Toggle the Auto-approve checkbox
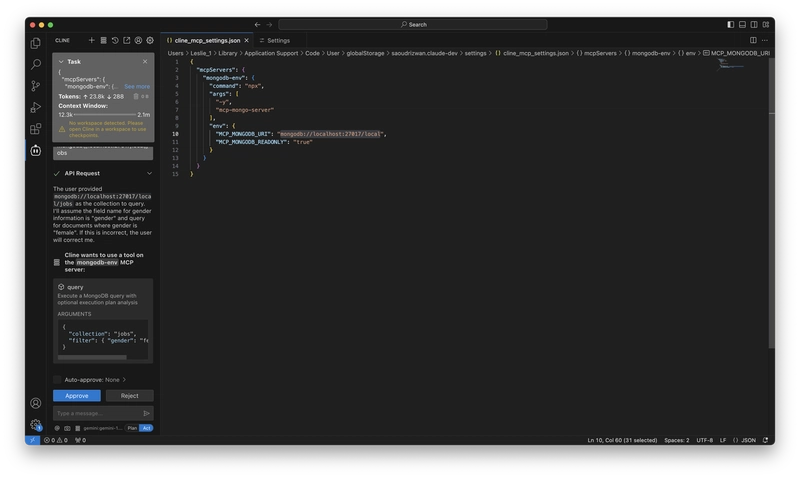 tap(57, 380)
